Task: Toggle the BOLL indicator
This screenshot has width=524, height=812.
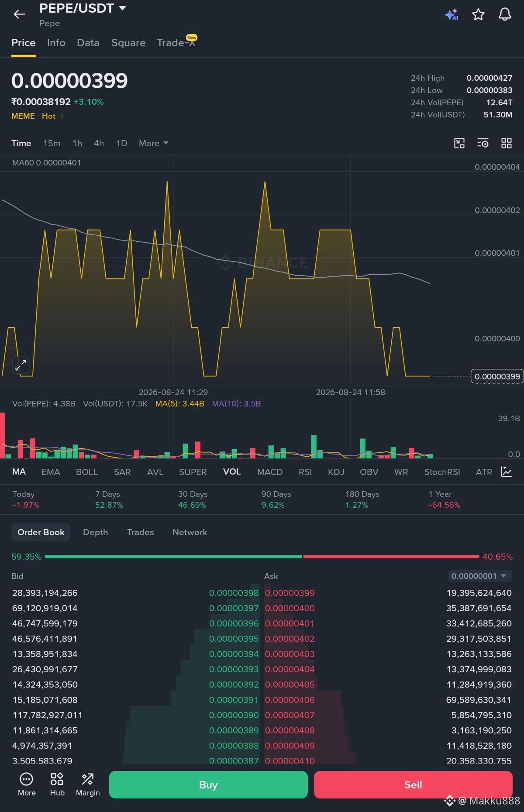Action: pos(87,472)
